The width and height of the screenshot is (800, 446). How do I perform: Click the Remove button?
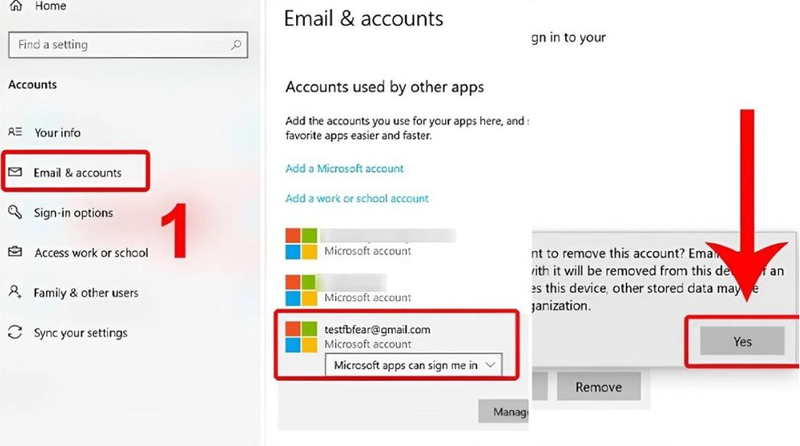tap(598, 387)
